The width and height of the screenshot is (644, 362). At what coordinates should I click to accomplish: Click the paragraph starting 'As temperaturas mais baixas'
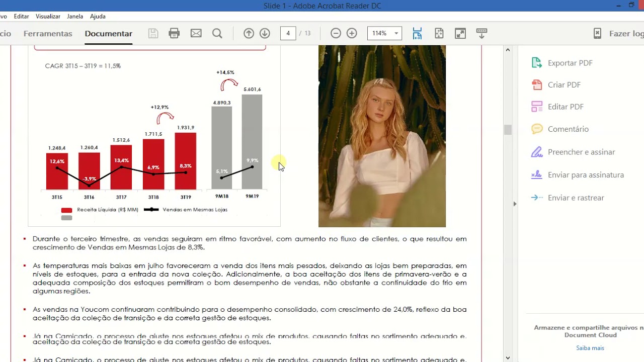(x=250, y=278)
